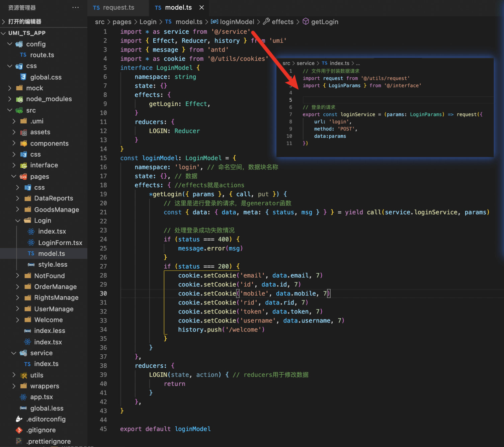
Task: Click the TS icon in breadcrumb model.ts
Action: 168,22
